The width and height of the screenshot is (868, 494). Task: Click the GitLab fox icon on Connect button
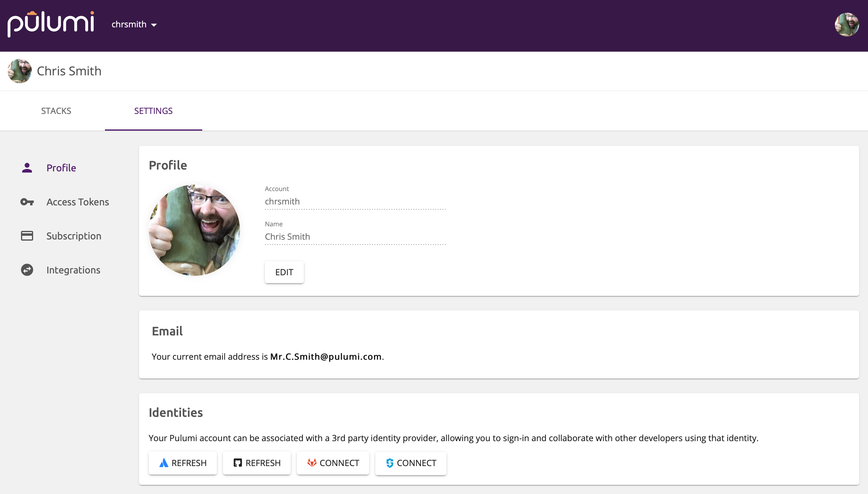(312, 462)
